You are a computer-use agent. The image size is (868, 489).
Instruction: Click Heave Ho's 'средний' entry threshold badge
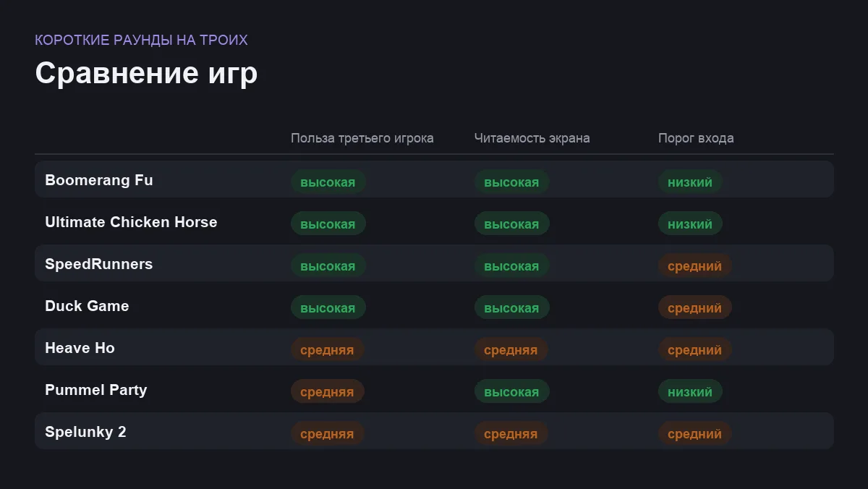(695, 350)
